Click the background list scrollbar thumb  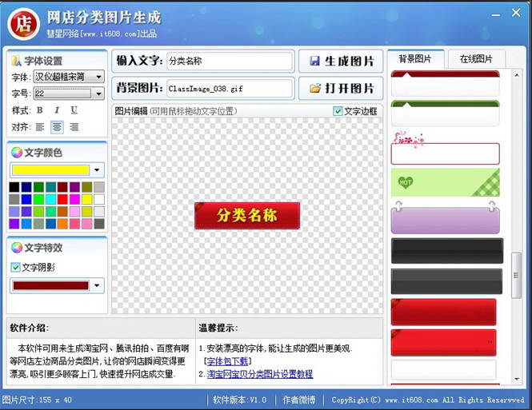click(516, 276)
